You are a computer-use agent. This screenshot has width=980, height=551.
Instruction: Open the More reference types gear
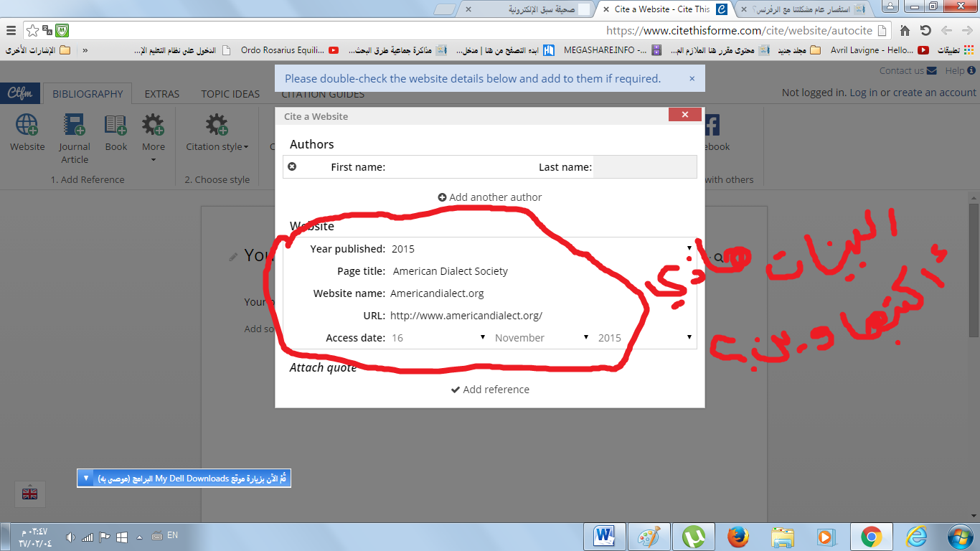(x=153, y=126)
